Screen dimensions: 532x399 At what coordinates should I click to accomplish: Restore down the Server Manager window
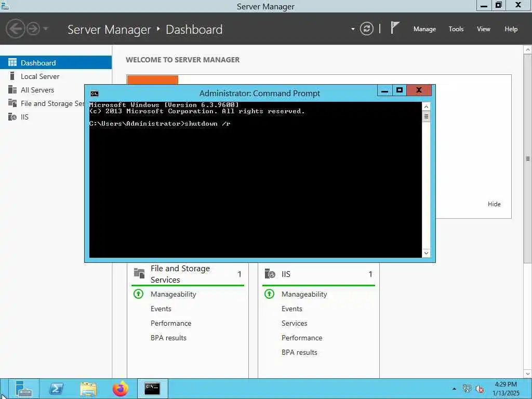499,5
